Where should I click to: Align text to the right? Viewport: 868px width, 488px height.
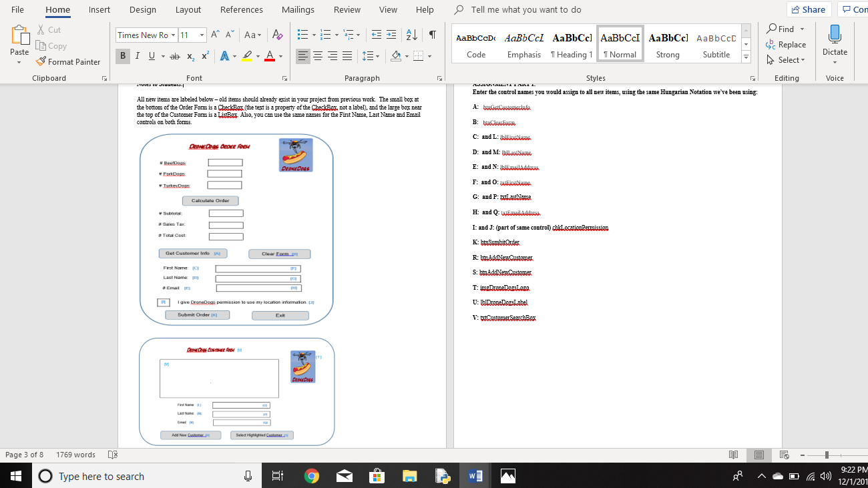pyautogui.click(x=333, y=56)
